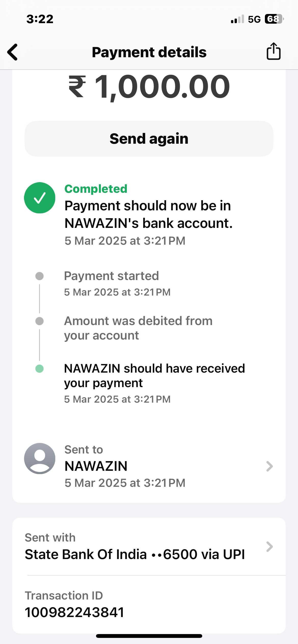Viewport: 298px width, 644px height.
Task: Tap the back arrow icon
Action: point(13,52)
